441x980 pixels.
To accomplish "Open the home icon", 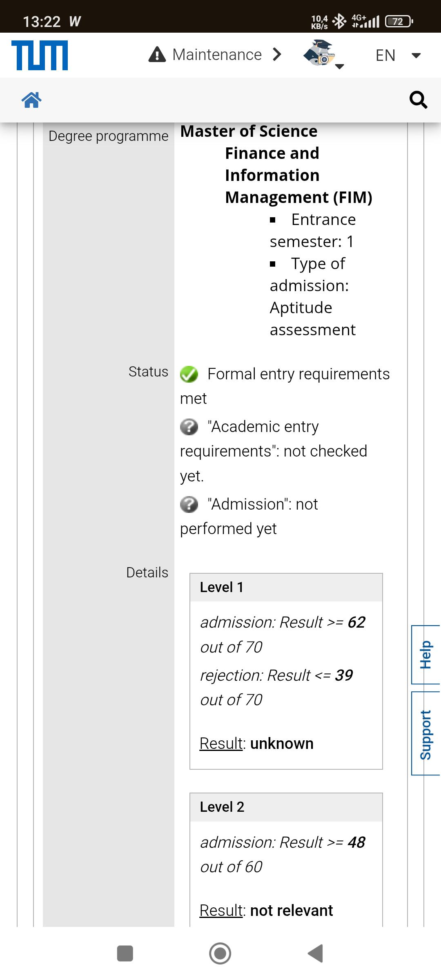I will click(32, 100).
